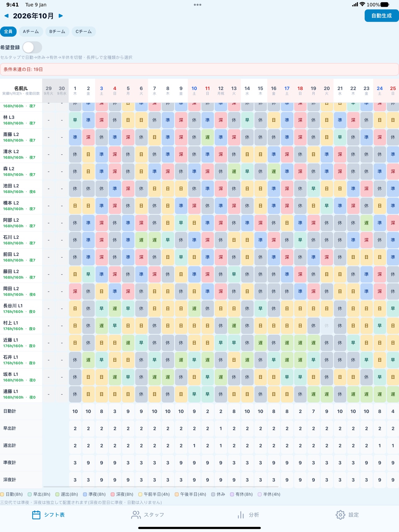The image size is (399, 532).
Task: Tap 岡田 L2 shift cell for day 1
Action: (x=75, y=291)
